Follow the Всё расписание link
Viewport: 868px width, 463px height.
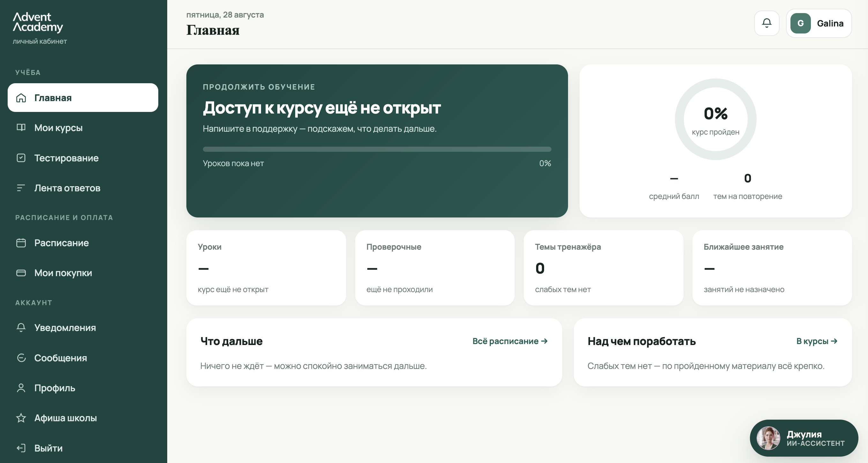(x=510, y=341)
